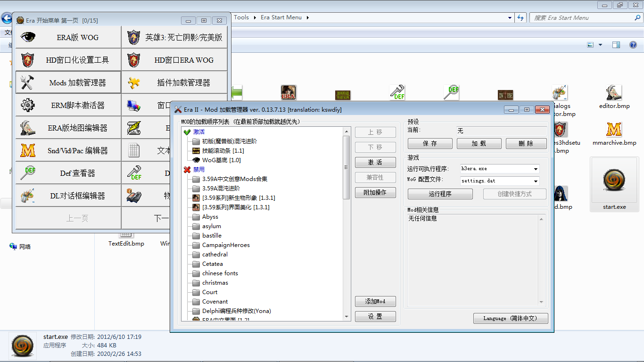Open Mods 加载管理器 button
This screenshot has height=362, width=644.
coord(68,82)
